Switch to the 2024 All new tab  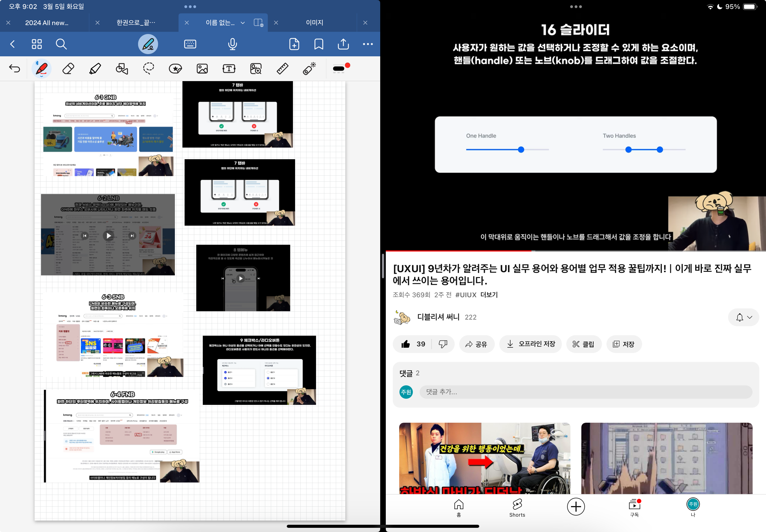47,23
